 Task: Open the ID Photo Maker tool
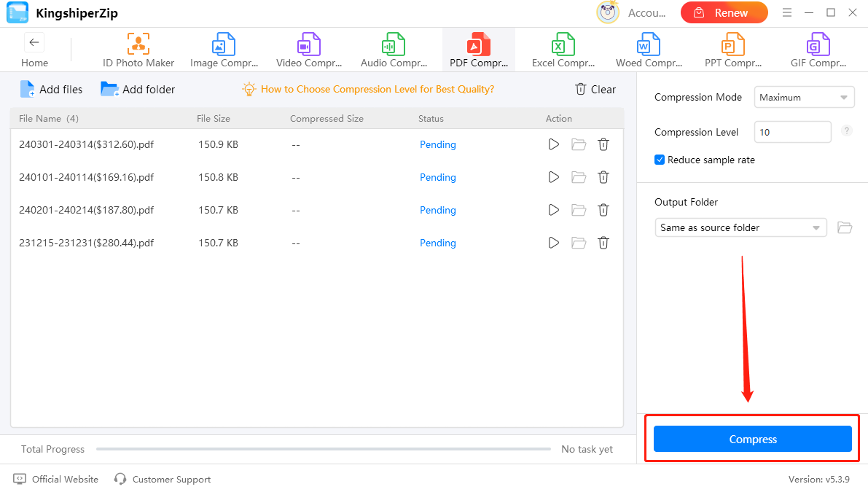point(138,50)
